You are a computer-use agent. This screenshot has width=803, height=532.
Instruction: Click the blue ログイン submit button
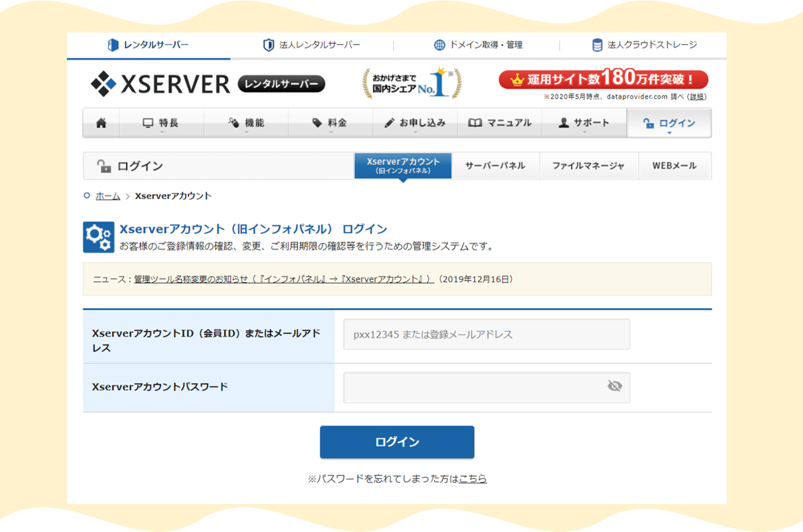[397, 442]
